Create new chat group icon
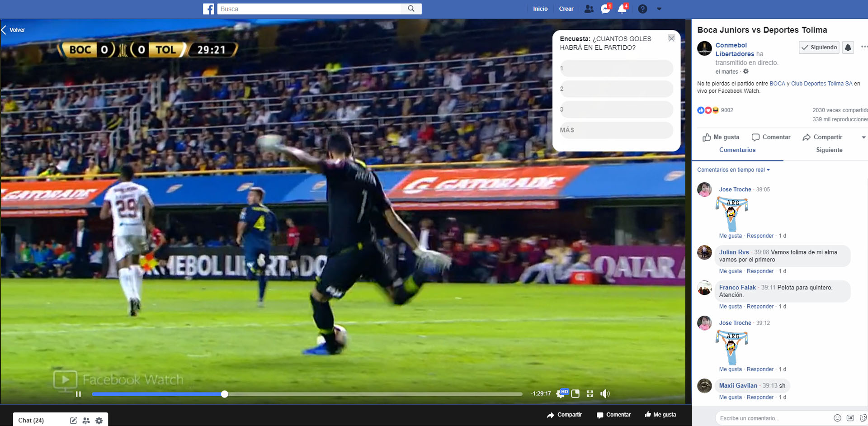The width and height of the screenshot is (868, 426). pos(86,421)
